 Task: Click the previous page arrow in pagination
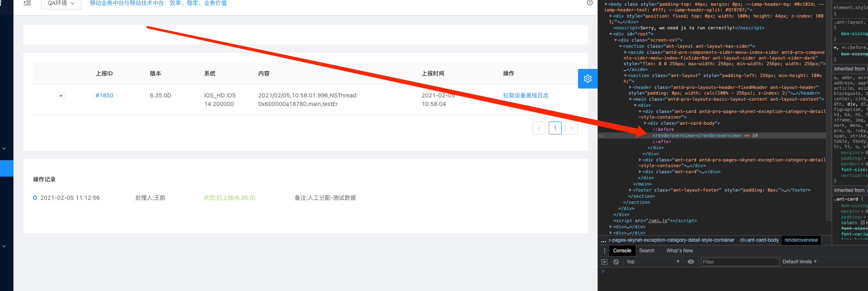coord(539,128)
